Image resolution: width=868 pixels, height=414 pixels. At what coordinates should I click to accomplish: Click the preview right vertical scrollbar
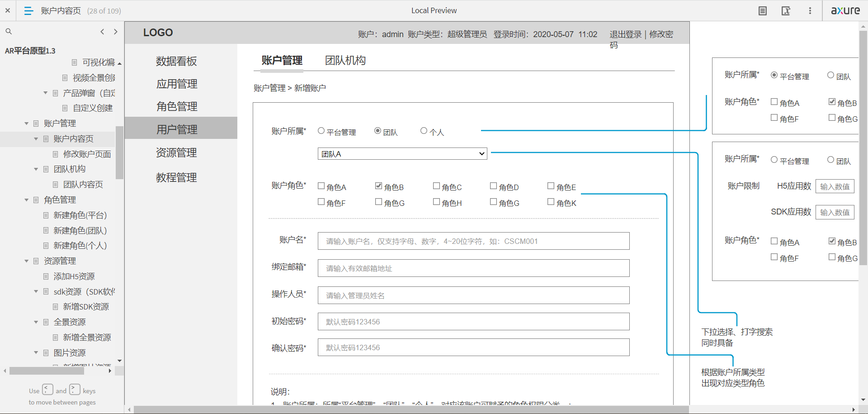coord(863,148)
